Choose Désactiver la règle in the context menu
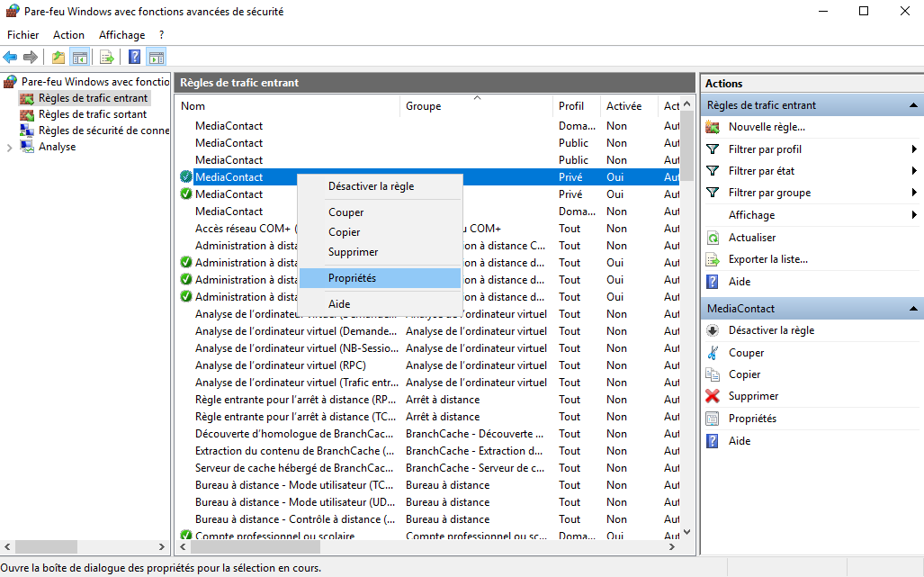The image size is (924, 577). [x=380, y=186]
